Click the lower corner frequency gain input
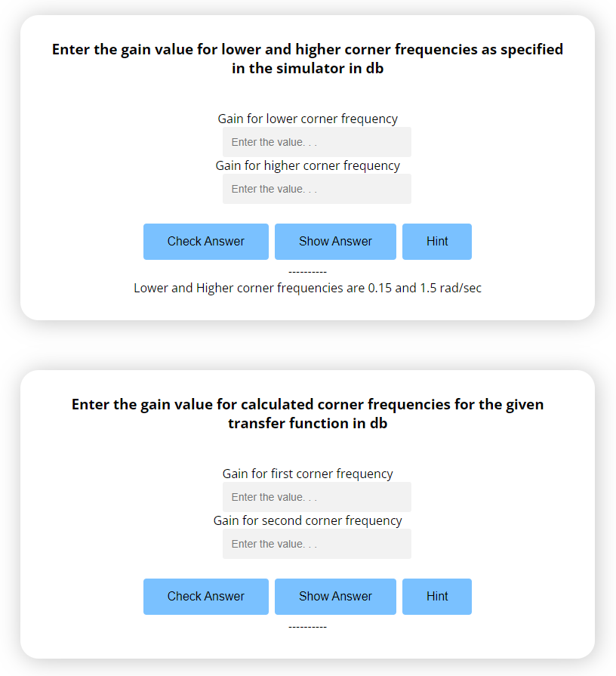Image resolution: width=616 pixels, height=676 pixels. (316, 142)
